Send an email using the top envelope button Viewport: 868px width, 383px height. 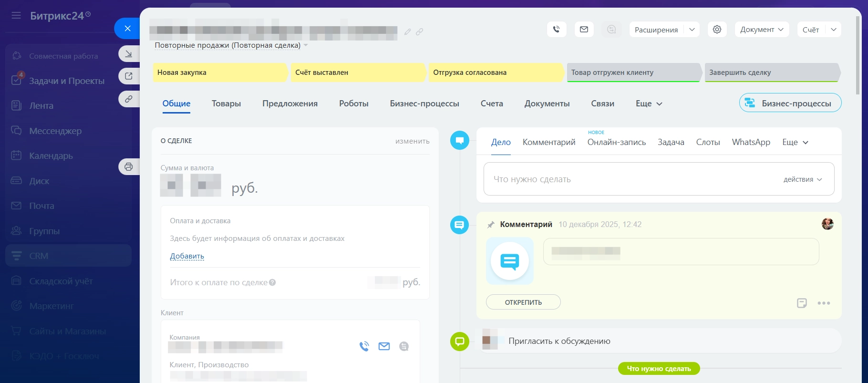tap(584, 30)
